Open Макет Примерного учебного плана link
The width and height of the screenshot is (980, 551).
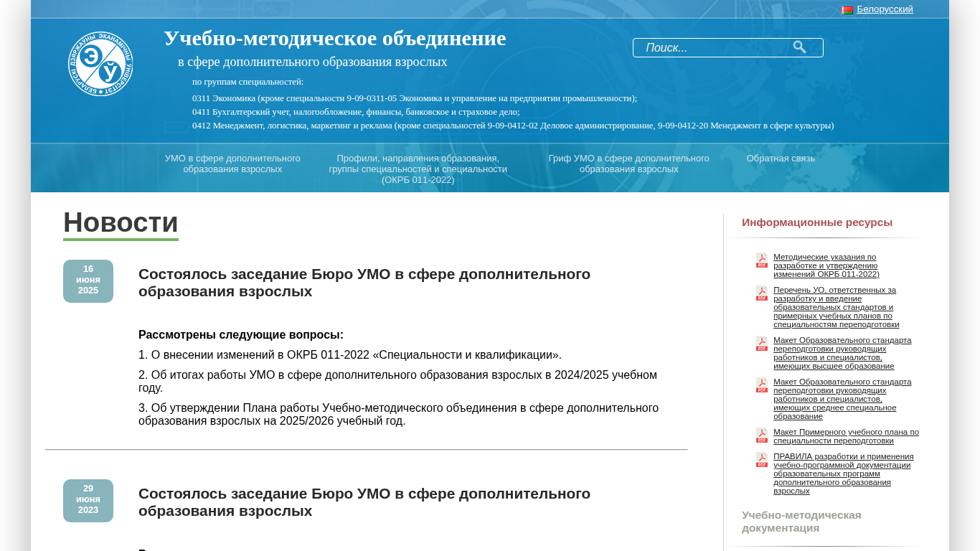point(846,436)
